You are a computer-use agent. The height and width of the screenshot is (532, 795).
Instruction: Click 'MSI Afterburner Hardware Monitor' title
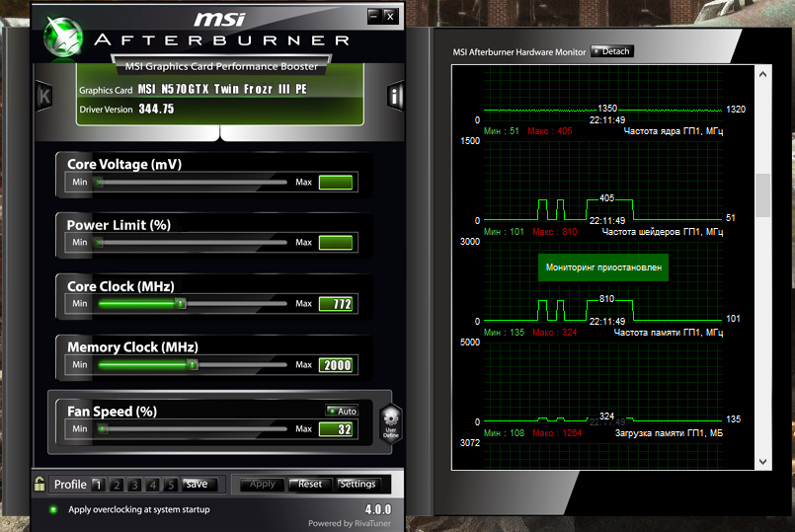tap(519, 52)
